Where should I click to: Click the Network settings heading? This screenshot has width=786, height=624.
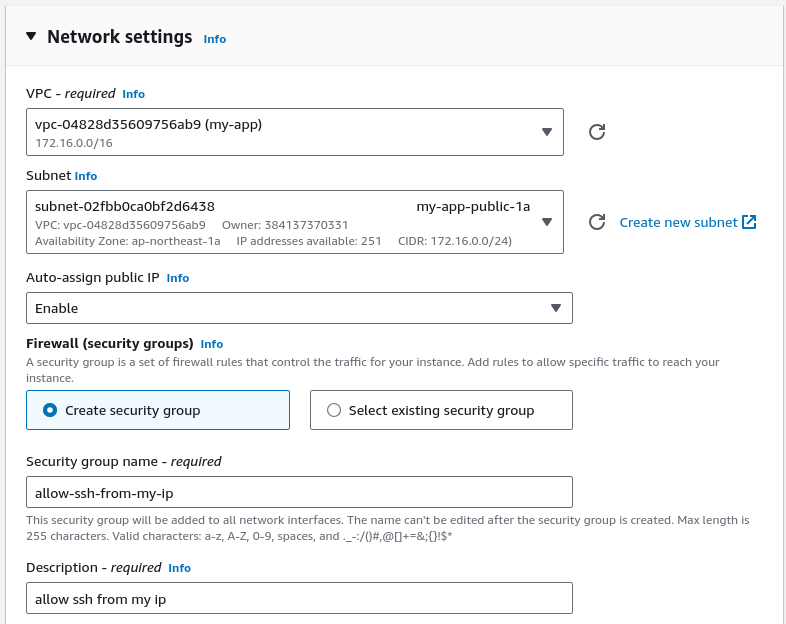click(119, 37)
